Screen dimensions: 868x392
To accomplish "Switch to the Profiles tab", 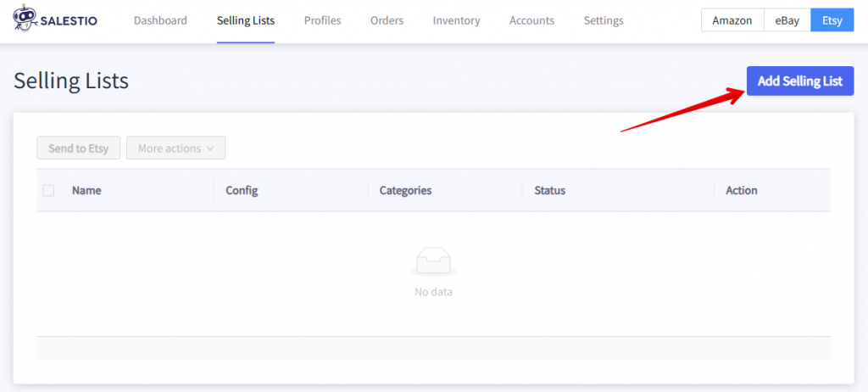I will point(322,20).
